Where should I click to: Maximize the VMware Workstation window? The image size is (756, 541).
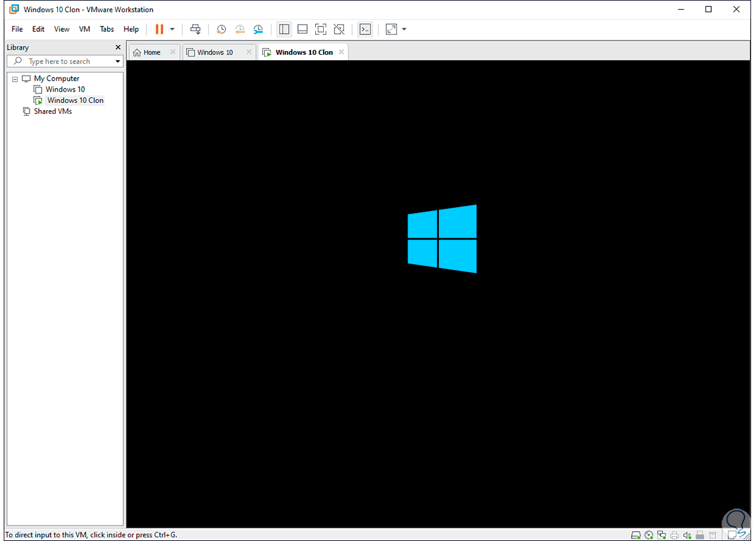(709, 9)
